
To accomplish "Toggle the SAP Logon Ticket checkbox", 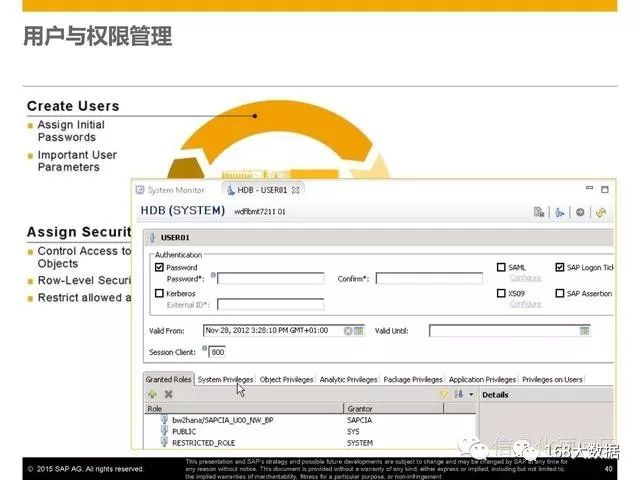I will tap(560, 267).
